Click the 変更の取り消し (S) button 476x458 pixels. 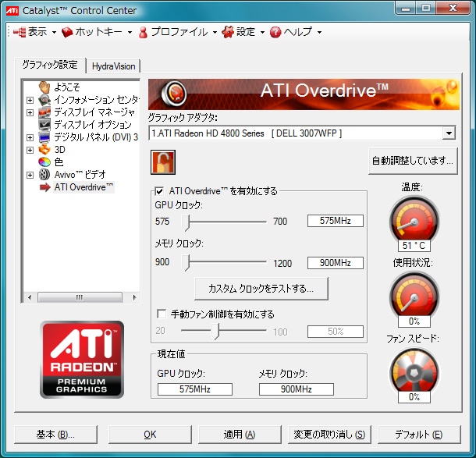click(329, 435)
